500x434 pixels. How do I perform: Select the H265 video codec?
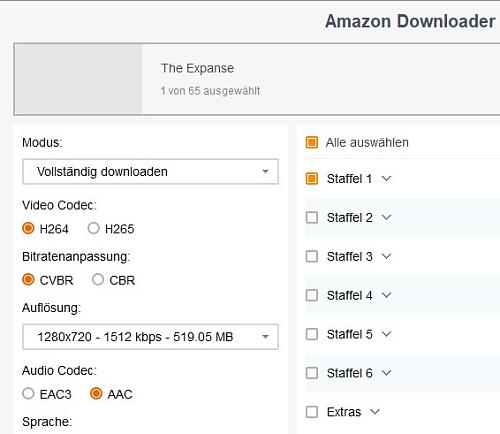pos(93,228)
